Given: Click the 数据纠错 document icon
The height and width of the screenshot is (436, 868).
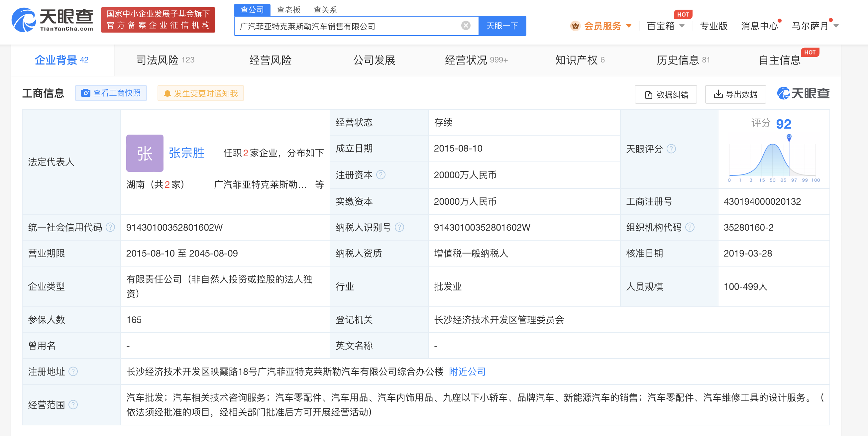Looking at the screenshot, I should 649,94.
